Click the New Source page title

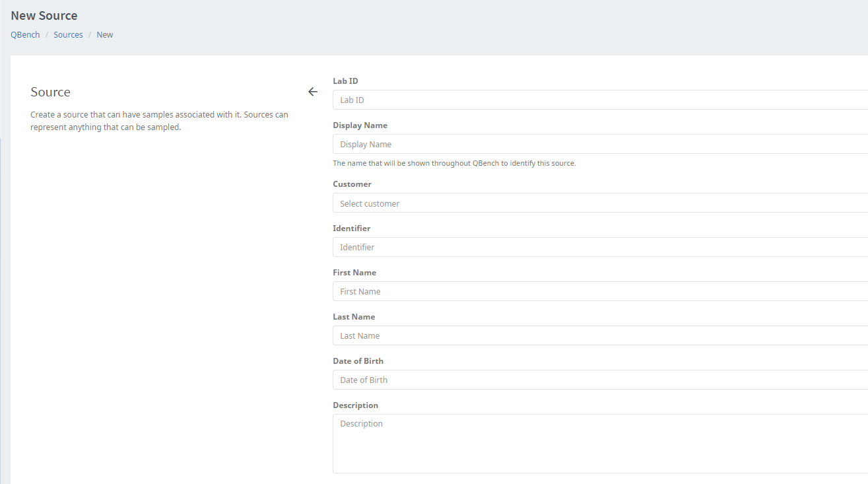[x=44, y=16]
